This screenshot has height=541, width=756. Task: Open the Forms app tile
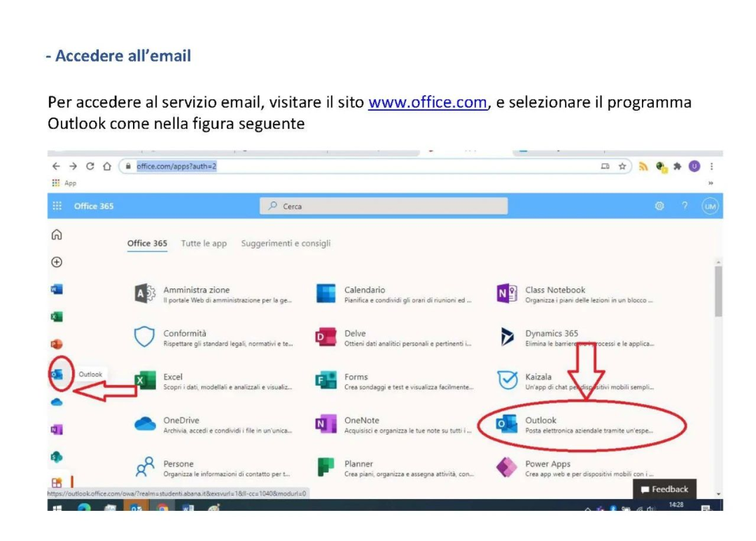[x=394, y=381]
